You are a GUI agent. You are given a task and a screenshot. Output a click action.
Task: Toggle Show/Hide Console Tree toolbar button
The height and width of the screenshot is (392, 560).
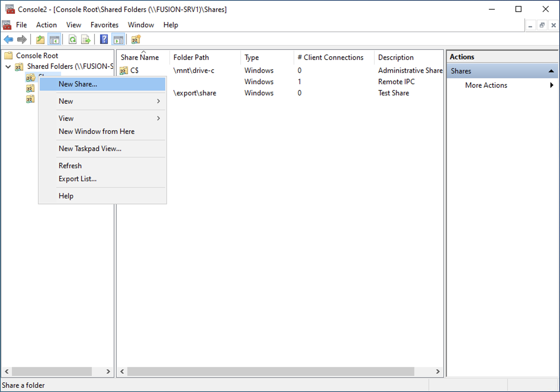[x=54, y=39]
